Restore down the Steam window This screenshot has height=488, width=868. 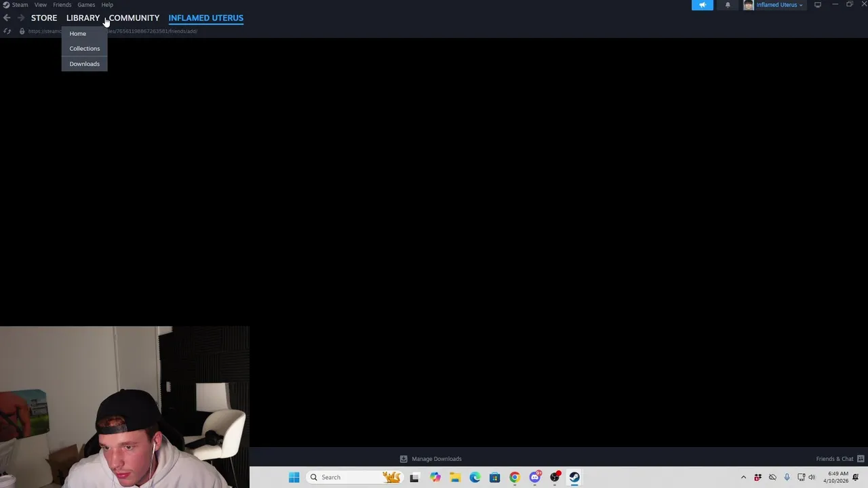point(850,4)
